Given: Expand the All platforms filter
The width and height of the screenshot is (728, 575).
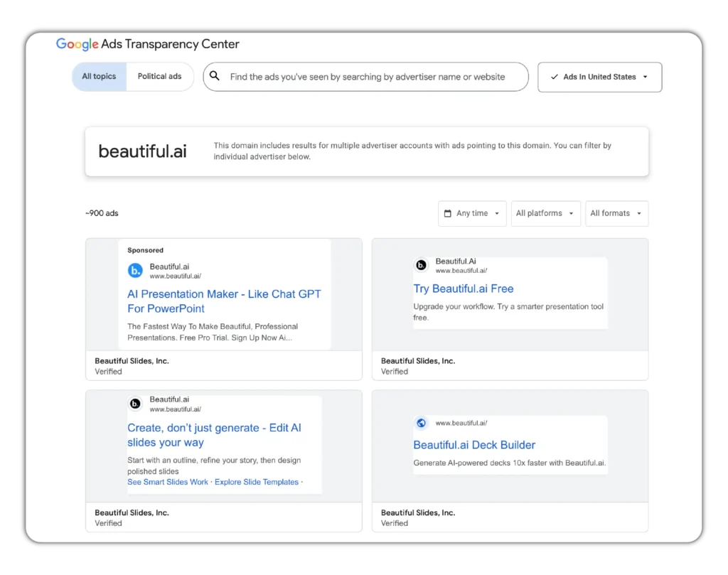Looking at the screenshot, I should [545, 213].
